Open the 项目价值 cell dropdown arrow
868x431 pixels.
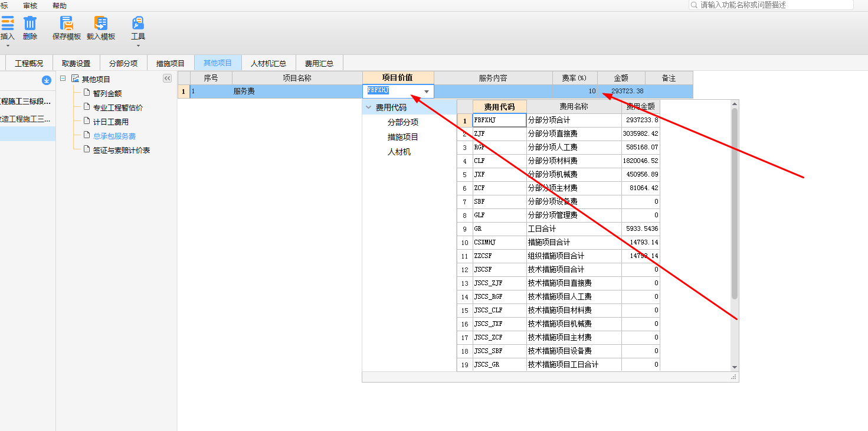[427, 92]
